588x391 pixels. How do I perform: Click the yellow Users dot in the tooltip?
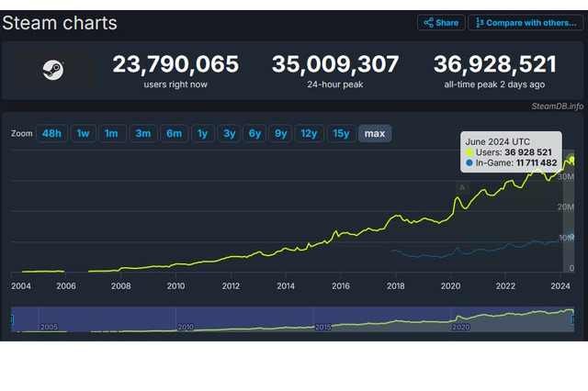pyautogui.click(x=470, y=151)
